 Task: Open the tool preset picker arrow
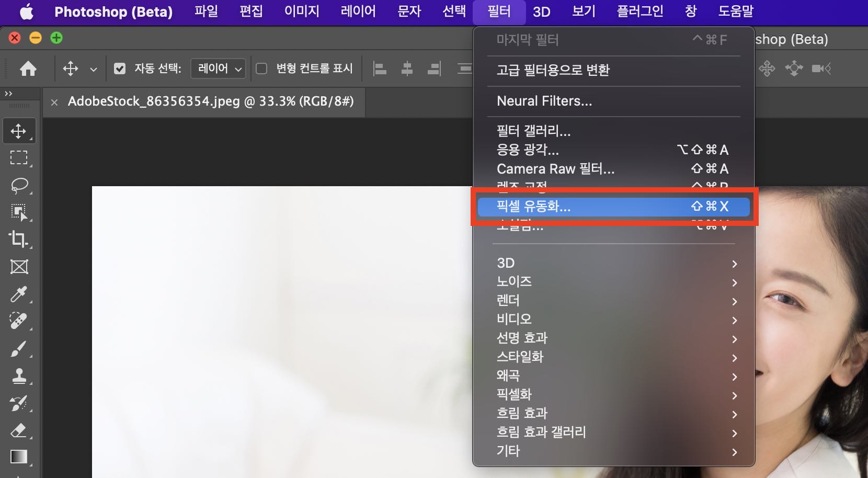[x=94, y=69]
